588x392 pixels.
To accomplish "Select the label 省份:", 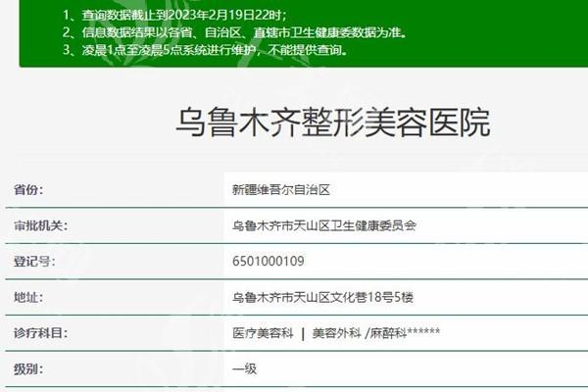I will pyautogui.click(x=28, y=189).
